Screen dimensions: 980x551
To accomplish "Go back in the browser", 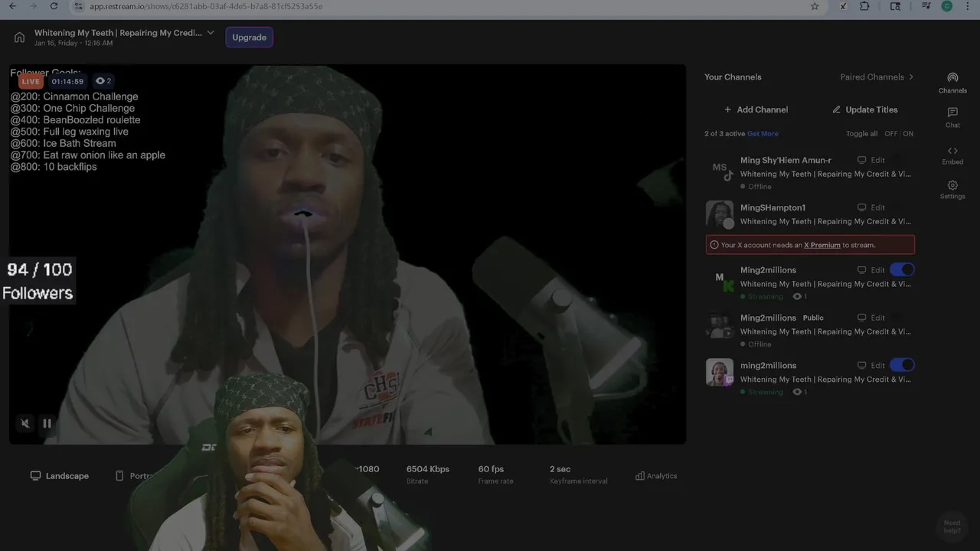I will point(12,6).
